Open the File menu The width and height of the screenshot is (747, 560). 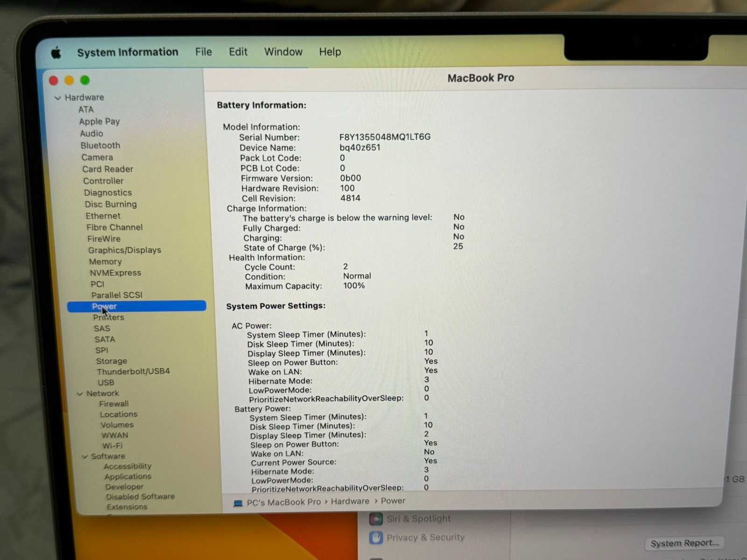[x=204, y=52]
